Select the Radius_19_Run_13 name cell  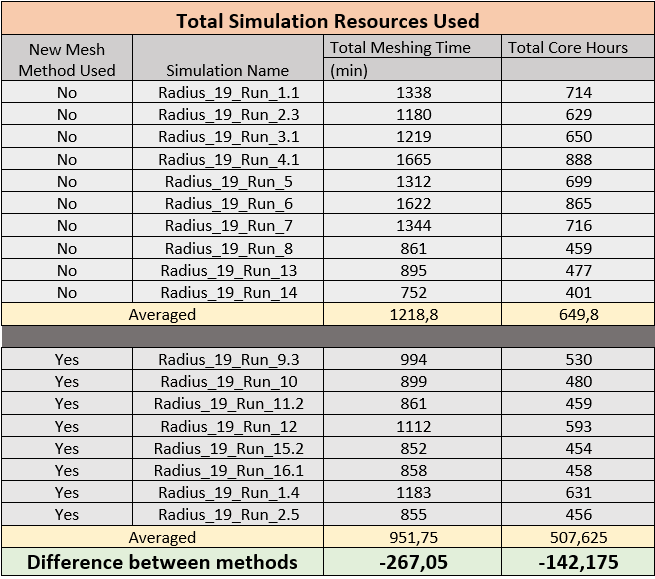pos(228,270)
